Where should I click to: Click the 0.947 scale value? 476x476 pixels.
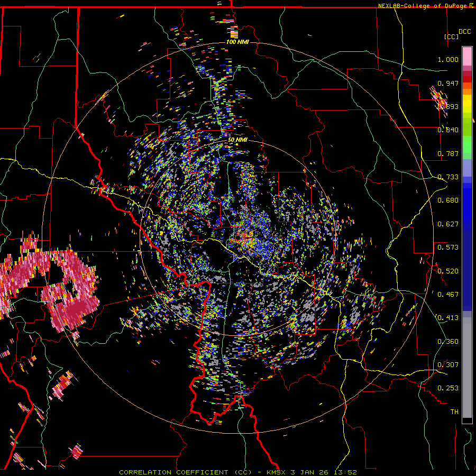pos(448,83)
